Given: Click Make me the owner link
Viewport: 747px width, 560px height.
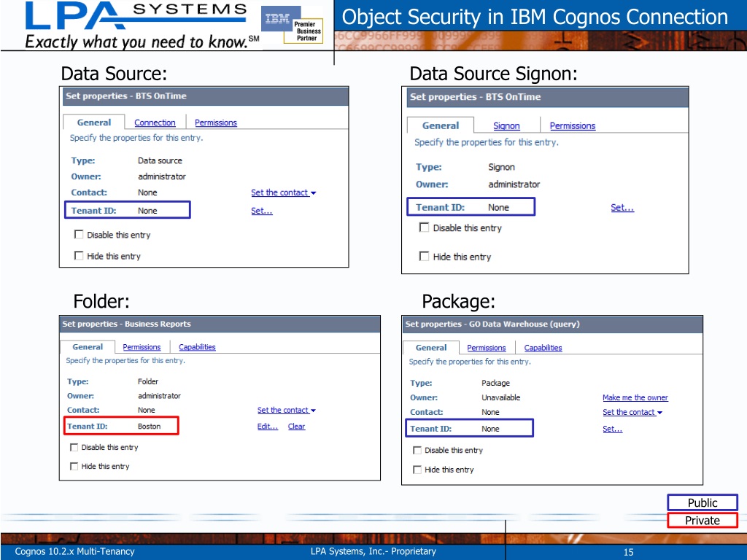Looking at the screenshot, I should 635,397.
